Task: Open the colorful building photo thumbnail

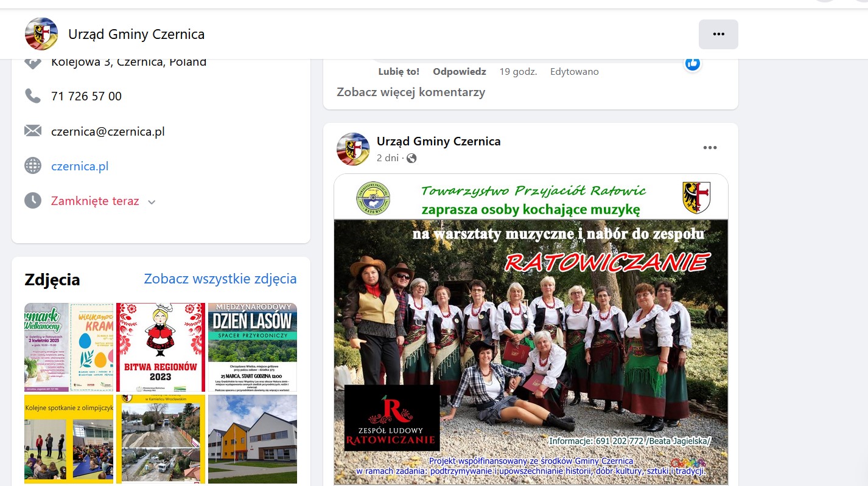Action: 253,439
